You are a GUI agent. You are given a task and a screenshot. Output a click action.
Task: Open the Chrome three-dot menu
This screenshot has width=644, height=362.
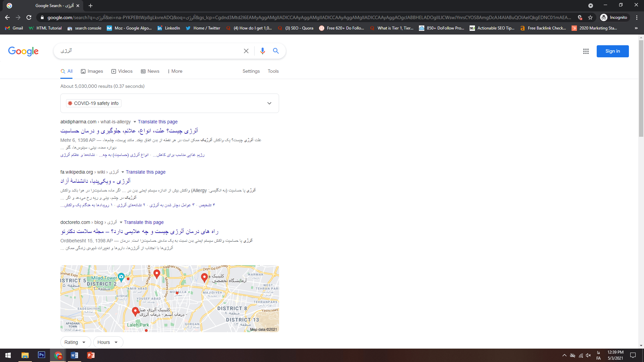pyautogui.click(x=637, y=17)
